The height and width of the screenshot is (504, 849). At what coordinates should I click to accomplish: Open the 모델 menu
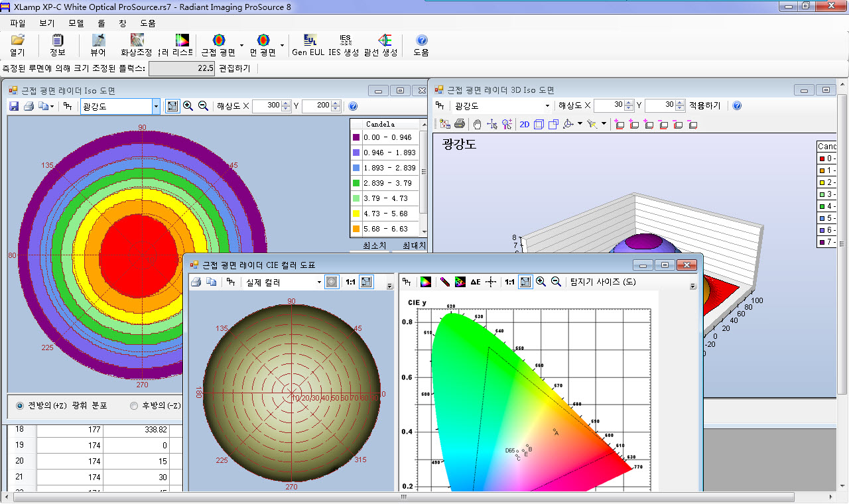[x=76, y=23]
